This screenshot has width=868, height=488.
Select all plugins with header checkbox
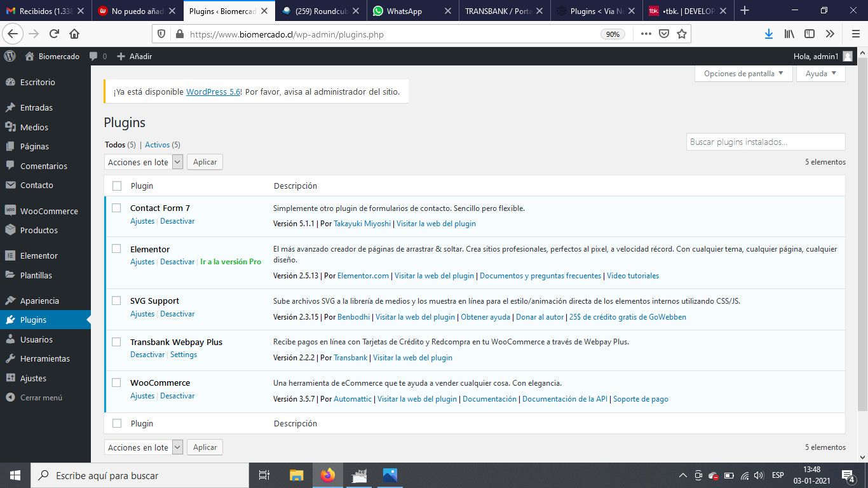point(116,186)
